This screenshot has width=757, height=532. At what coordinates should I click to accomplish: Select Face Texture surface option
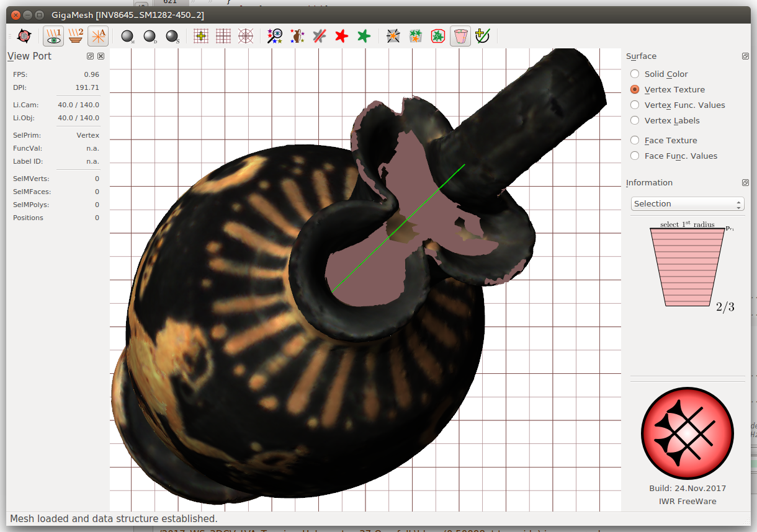[x=663, y=140]
